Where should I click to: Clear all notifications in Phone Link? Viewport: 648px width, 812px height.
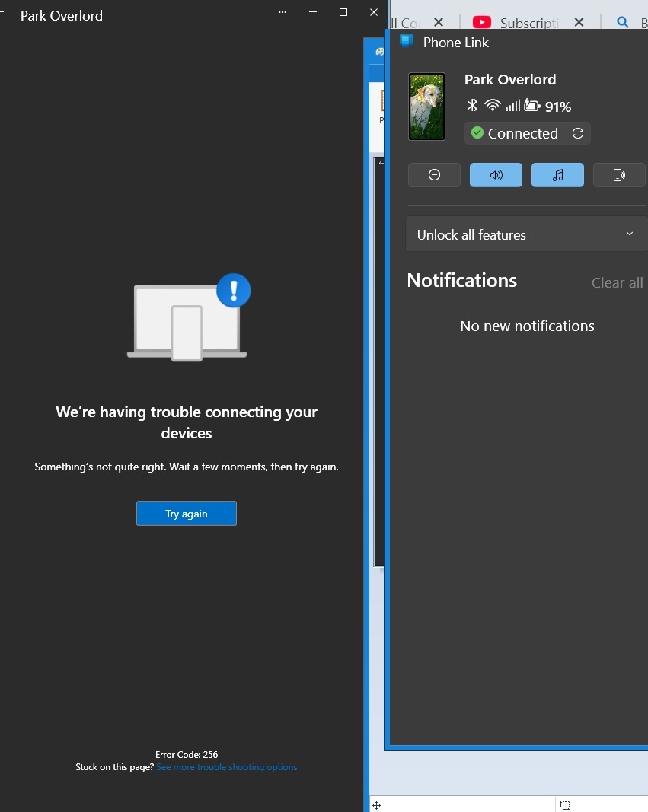coord(617,283)
